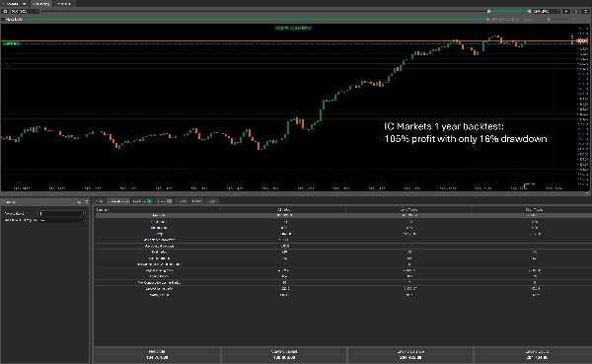The height and width of the screenshot is (364, 592).
Task: Toggle the Visual Mode checkbox
Action: 3,19
